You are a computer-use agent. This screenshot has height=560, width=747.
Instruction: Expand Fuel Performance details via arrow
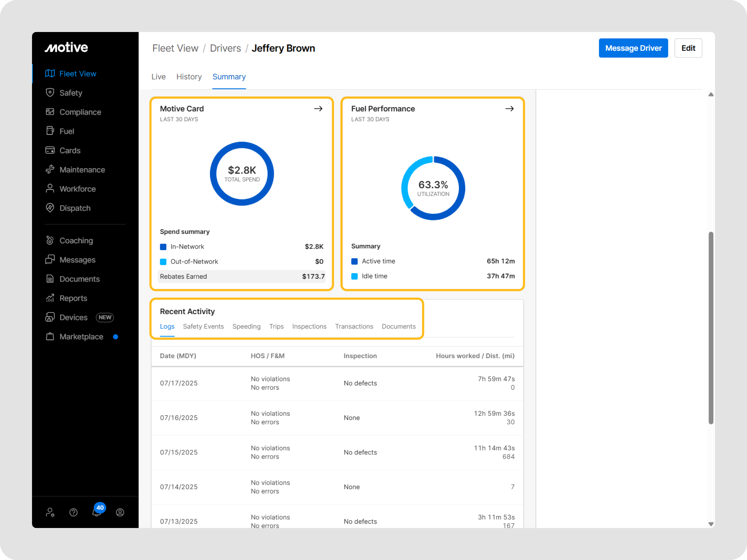[x=509, y=109]
